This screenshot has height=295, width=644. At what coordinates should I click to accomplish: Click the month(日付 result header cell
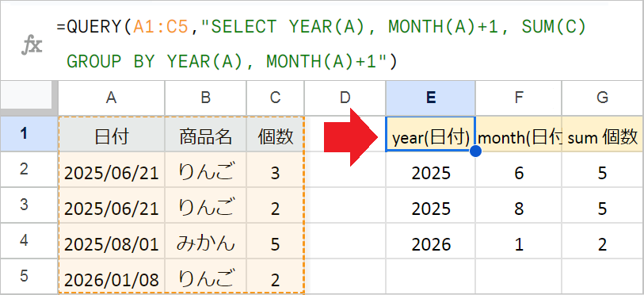[519, 134]
